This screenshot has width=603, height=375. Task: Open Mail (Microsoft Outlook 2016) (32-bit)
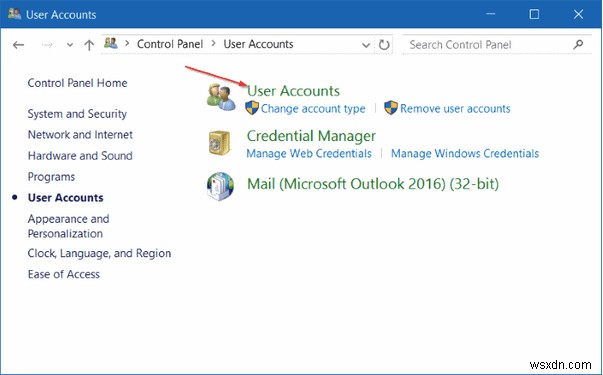pos(373,184)
